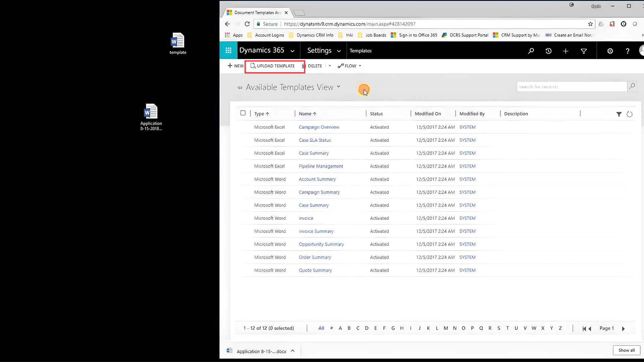This screenshot has width=644, height=362.
Task: Click the browser back arrow
Action: point(227,24)
